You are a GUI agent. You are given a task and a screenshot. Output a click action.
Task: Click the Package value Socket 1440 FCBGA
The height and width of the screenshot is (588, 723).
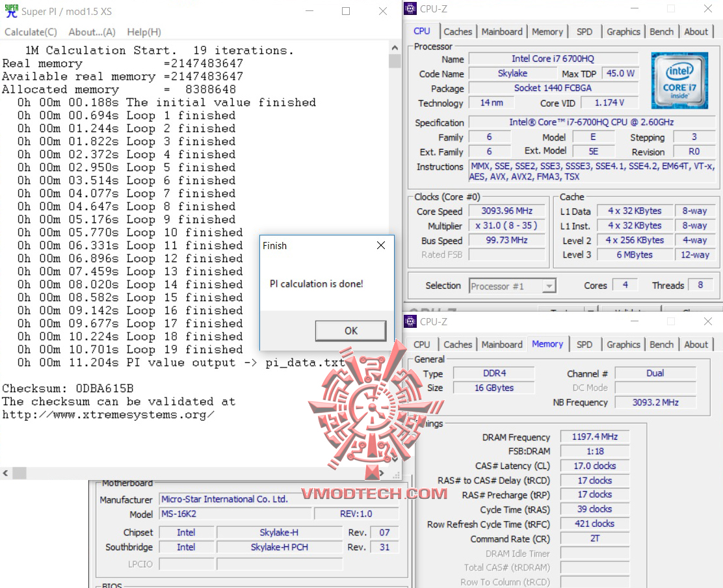click(553, 88)
